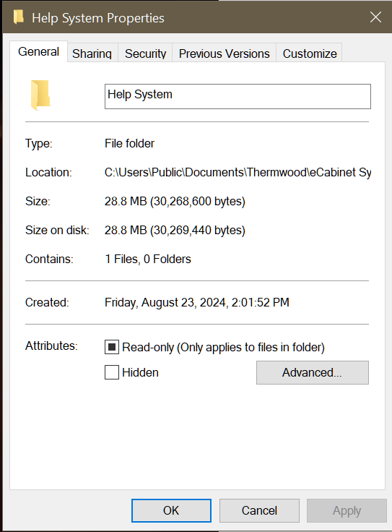Go to the Customize tab
This screenshot has width=392, height=532.
tap(310, 53)
